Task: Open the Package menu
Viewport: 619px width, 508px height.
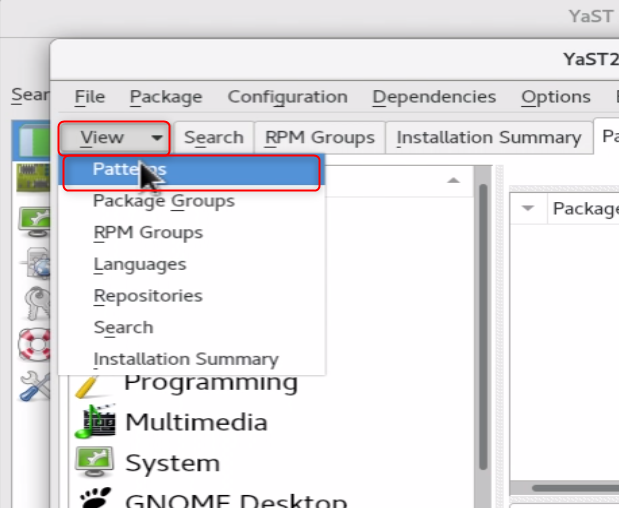Action: tap(166, 97)
